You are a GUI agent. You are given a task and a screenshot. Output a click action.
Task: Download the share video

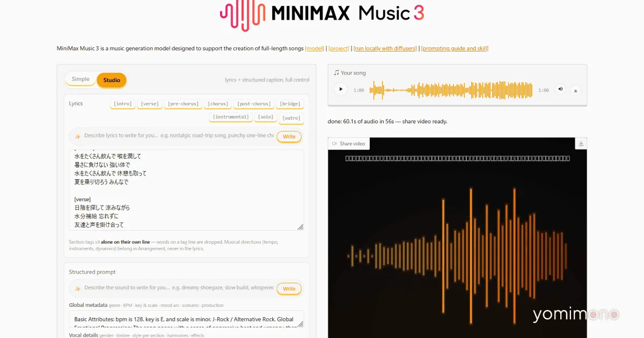pos(581,143)
